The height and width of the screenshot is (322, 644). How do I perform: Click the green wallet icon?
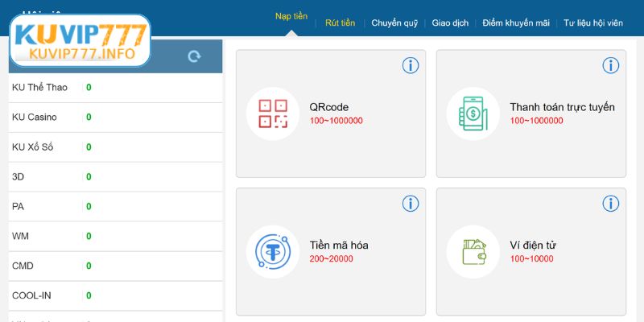point(473,252)
